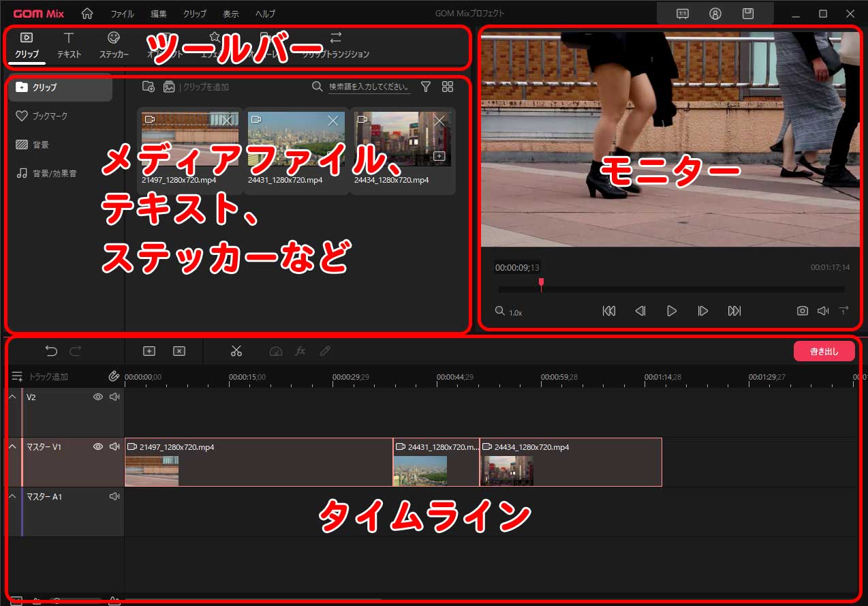Open the filter icon next to the search field
Screen dimensions: 868x606
tap(426, 87)
